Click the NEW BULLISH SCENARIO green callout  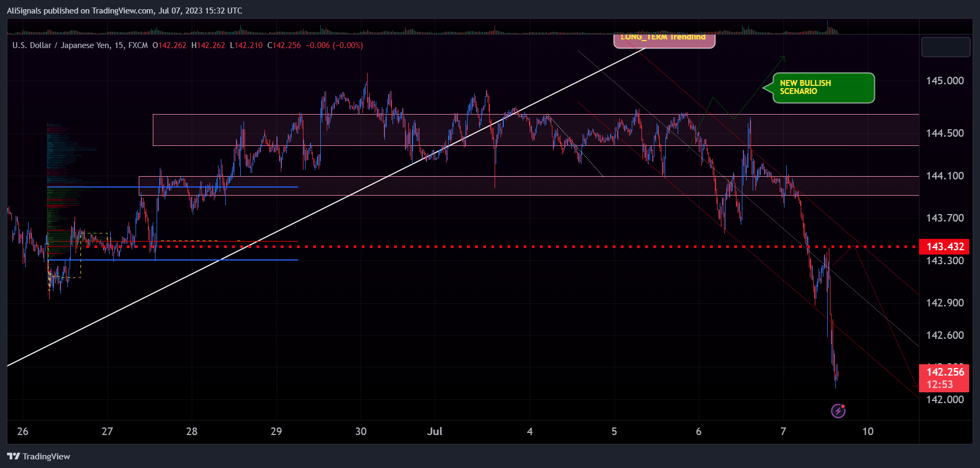(823, 88)
